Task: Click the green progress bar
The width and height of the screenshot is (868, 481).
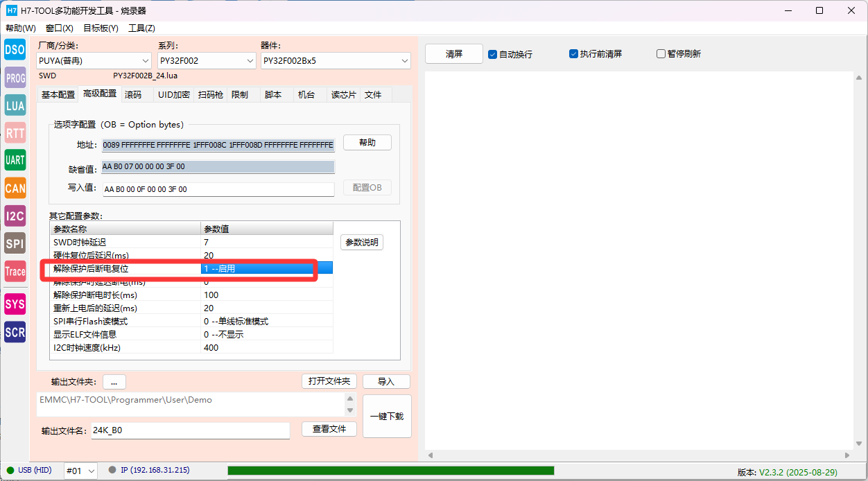Action: [390, 471]
